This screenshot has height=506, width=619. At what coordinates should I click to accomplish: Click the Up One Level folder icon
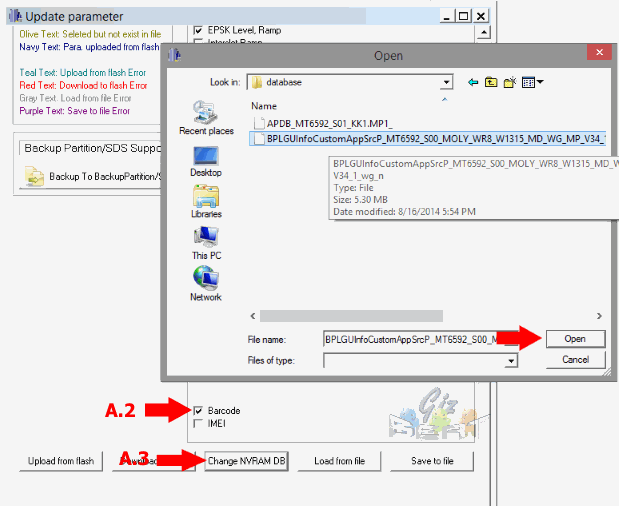[x=491, y=82]
